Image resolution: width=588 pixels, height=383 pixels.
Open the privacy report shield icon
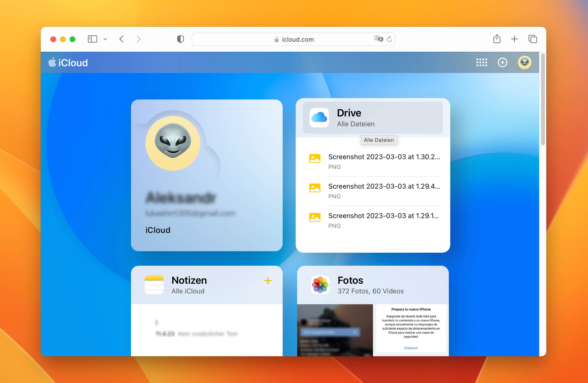180,39
